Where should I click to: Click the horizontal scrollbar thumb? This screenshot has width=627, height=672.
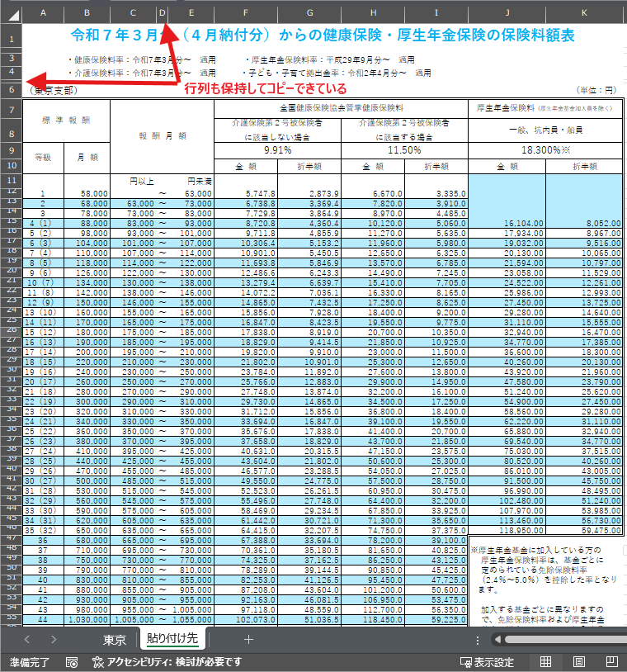point(565,640)
